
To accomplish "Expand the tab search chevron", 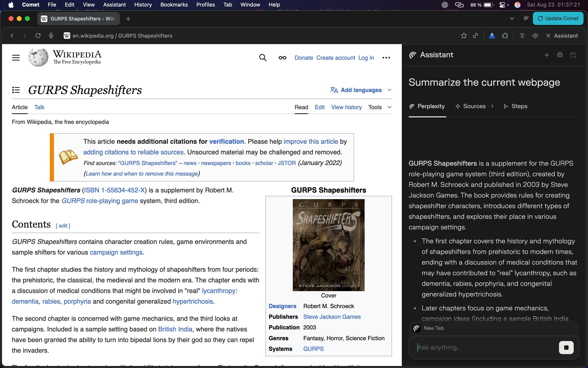I will (x=512, y=18).
